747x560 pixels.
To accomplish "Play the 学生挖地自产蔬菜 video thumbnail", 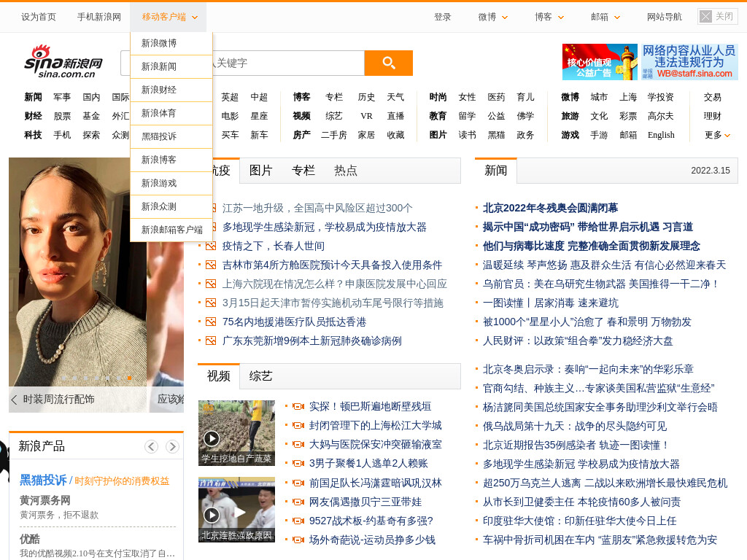I will point(236,433).
